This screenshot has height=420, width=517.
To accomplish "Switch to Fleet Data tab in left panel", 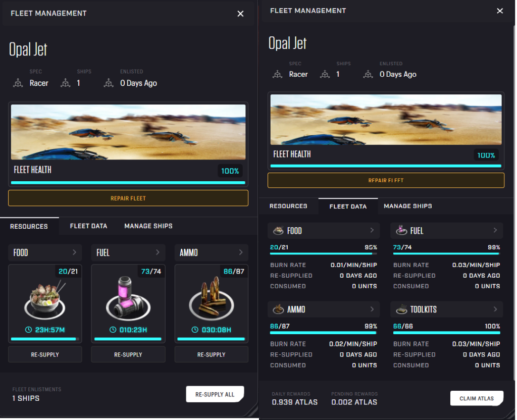I will pyautogui.click(x=88, y=226).
